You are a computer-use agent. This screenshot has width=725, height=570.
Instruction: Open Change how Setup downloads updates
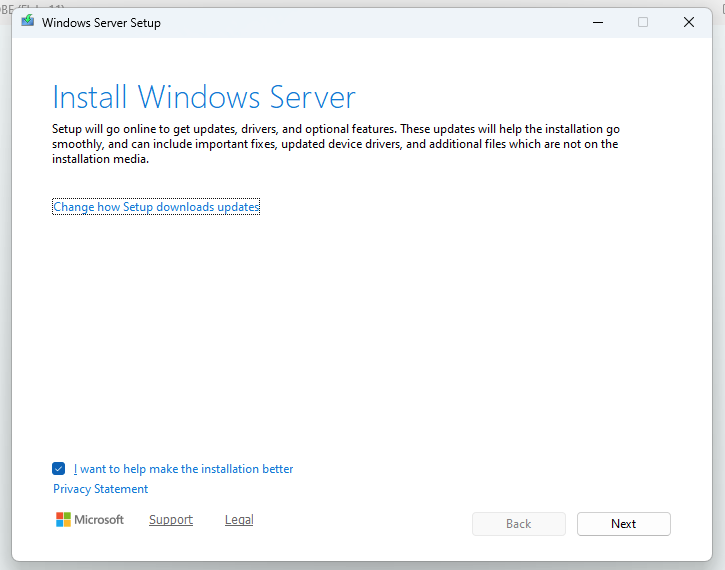coord(156,207)
